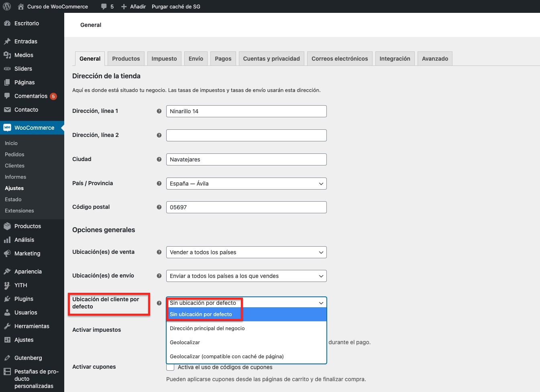Viewport: 540px width, 392px height.
Task: Open the Ubicación(es) de envío dropdown
Action: (247, 276)
